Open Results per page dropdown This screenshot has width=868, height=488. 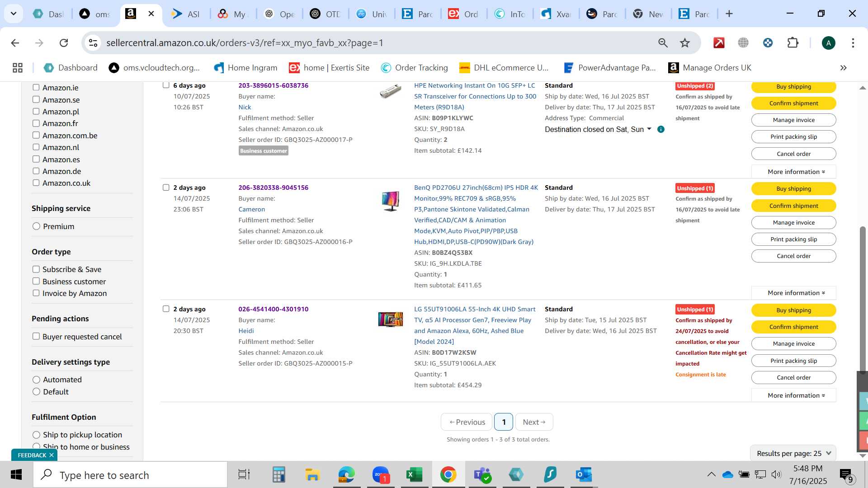tap(793, 453)
